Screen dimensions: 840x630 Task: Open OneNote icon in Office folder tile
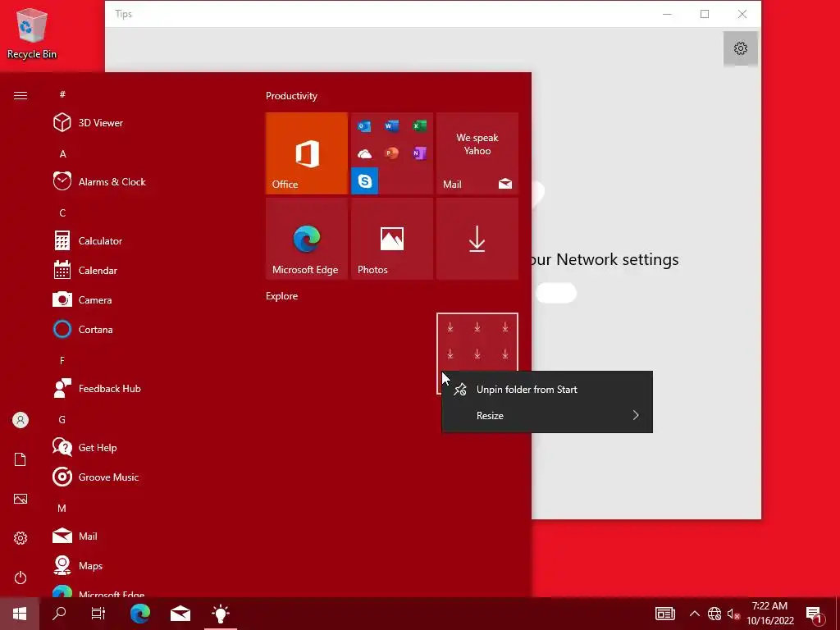point(419,153)
